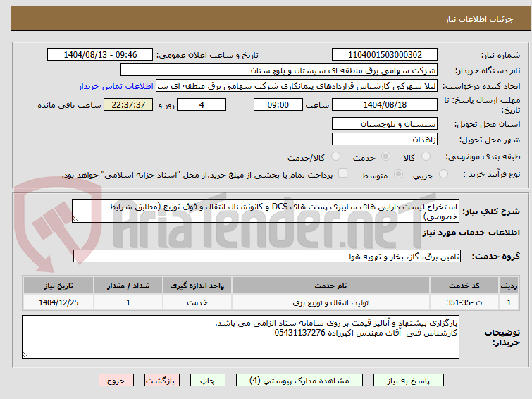The height and width of the screenshot is (399, 532).
Task: Click the خروج exit button
Action: tap(116, 381)
